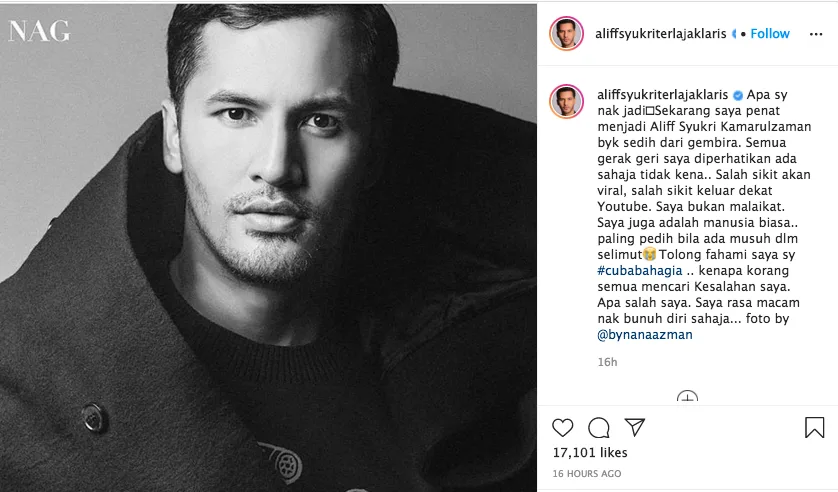
Task: View the 17,101 likes list
Action: click(x=590, y=452)
